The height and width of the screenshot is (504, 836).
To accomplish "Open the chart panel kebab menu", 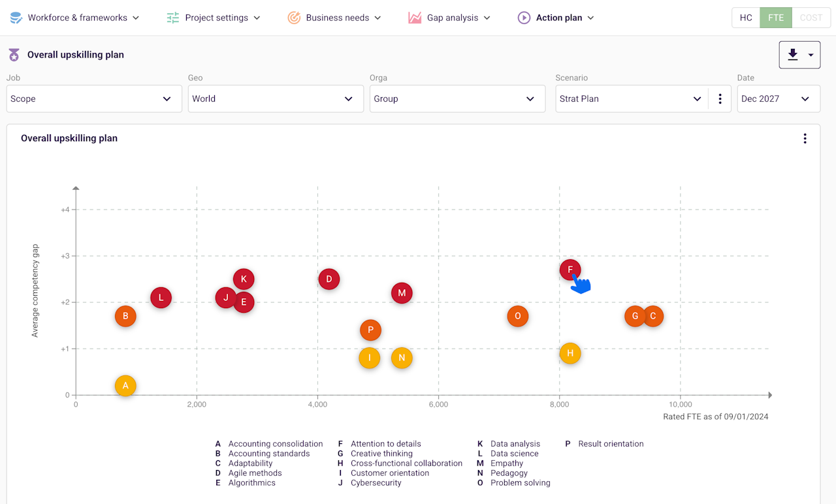I will (805, 138).
